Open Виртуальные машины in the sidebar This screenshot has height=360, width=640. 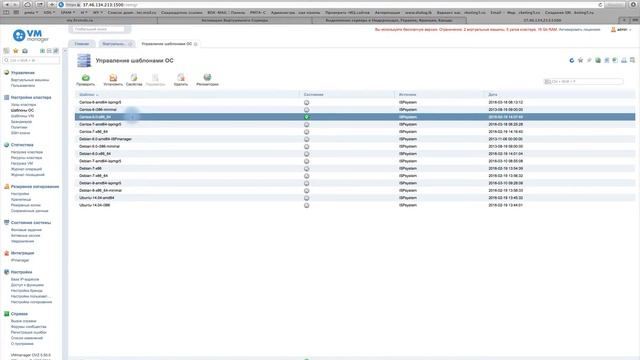click(30, 80)
